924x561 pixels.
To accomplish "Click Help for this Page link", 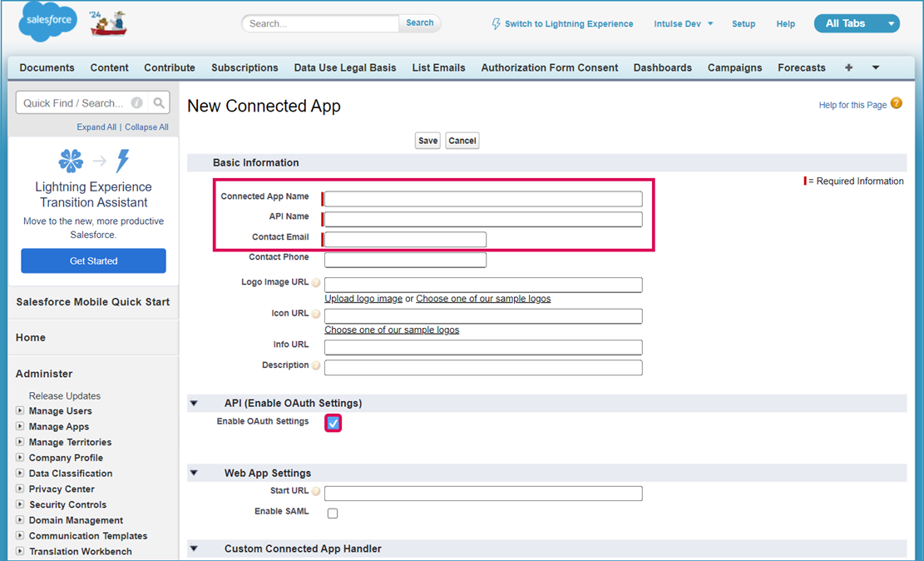I will coord(852,105).
